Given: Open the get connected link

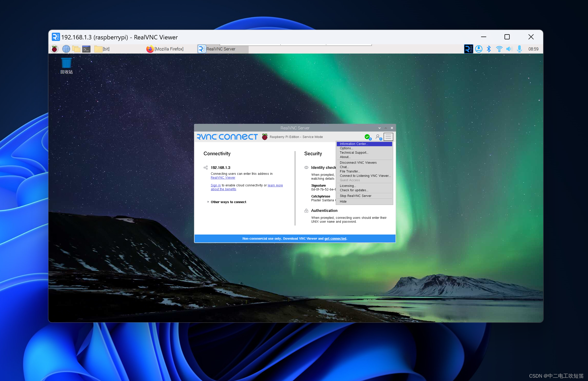Looking at the screenshot, I should tap(335, 239).
